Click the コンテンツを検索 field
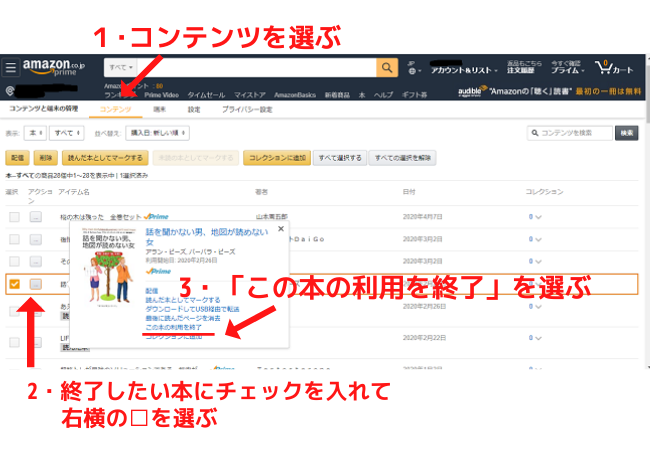This screenshot has height=450, width=650. tap(570, 133)
